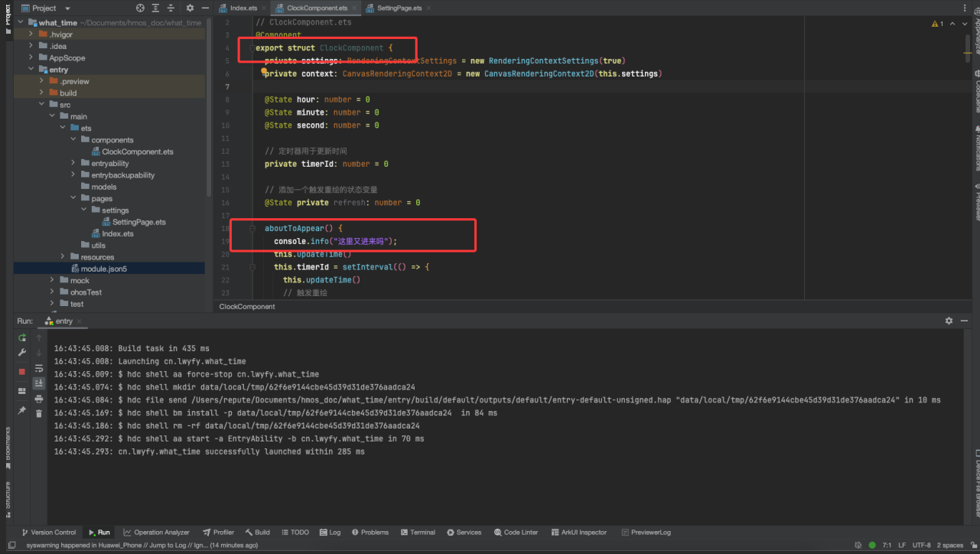Expand the entryability folder
Viewport: 980px width, 554px height.
(73, 163)
